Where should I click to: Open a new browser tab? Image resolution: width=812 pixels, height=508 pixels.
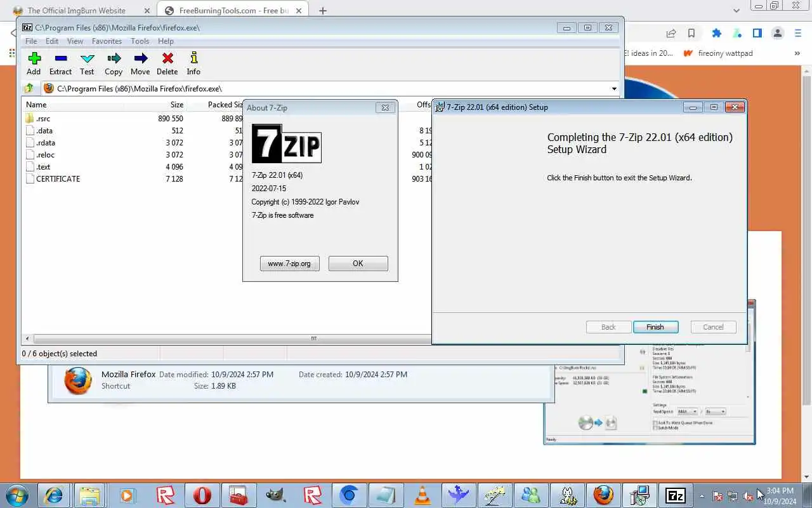[323, 11]
